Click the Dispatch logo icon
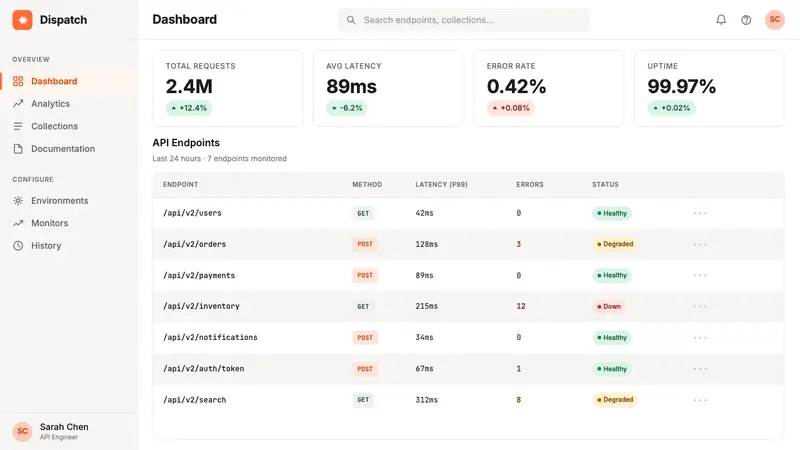The height and width of the screenshot is (450, 800). (22, 20)
